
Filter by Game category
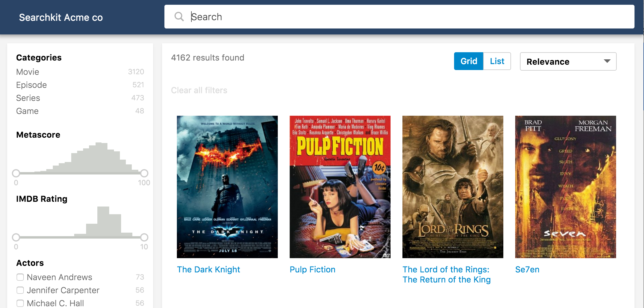[80, 111]
